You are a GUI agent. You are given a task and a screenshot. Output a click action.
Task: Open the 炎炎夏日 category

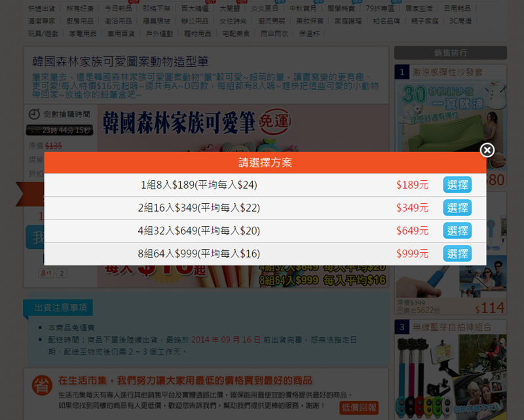pyautogui.click(x=265, y=9)
